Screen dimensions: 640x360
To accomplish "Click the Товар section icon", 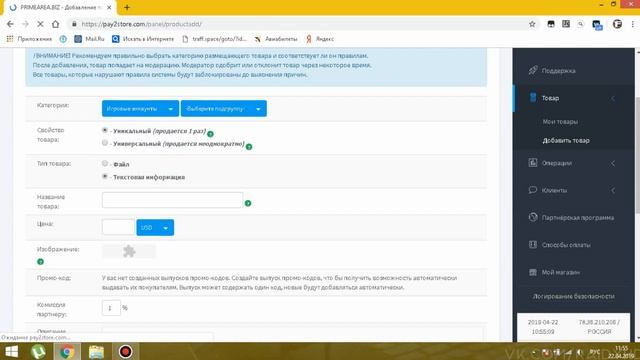I will [533, 97].
